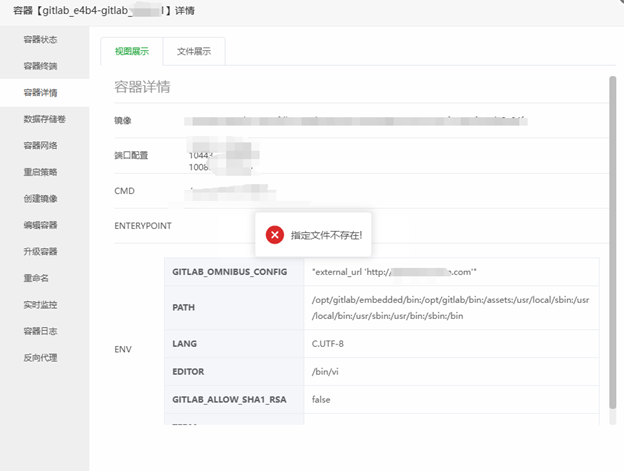624x471 pixels.
Task: Click the /bin/vi value
Action: click(x=325, y=372)
